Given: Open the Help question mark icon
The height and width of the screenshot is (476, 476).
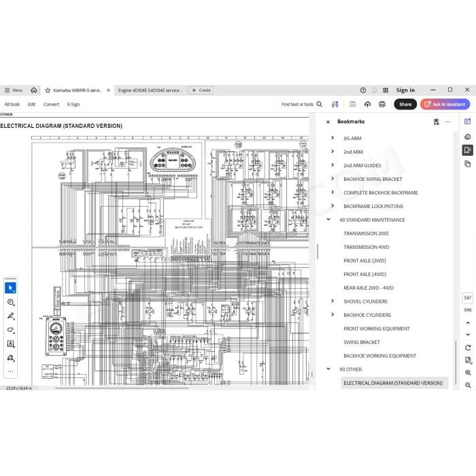Looking at the screenshot, I should [x=362, y=90].
